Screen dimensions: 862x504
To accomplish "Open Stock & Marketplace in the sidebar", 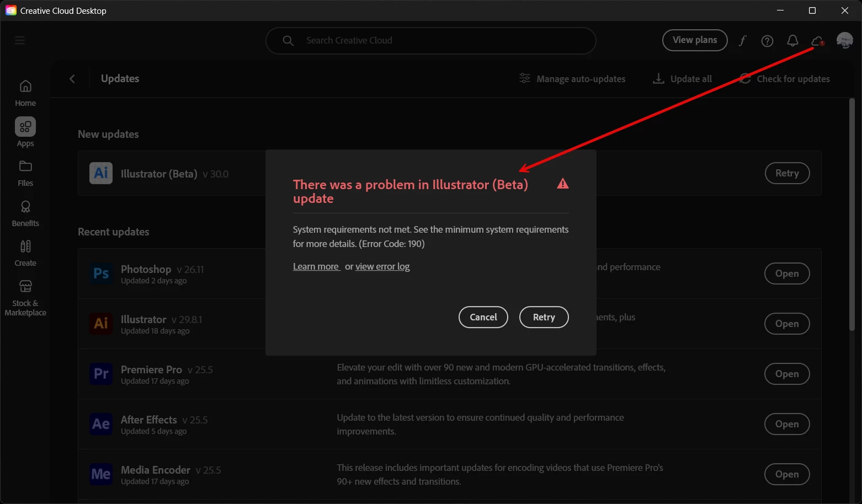I will click(x=25, y=298).
